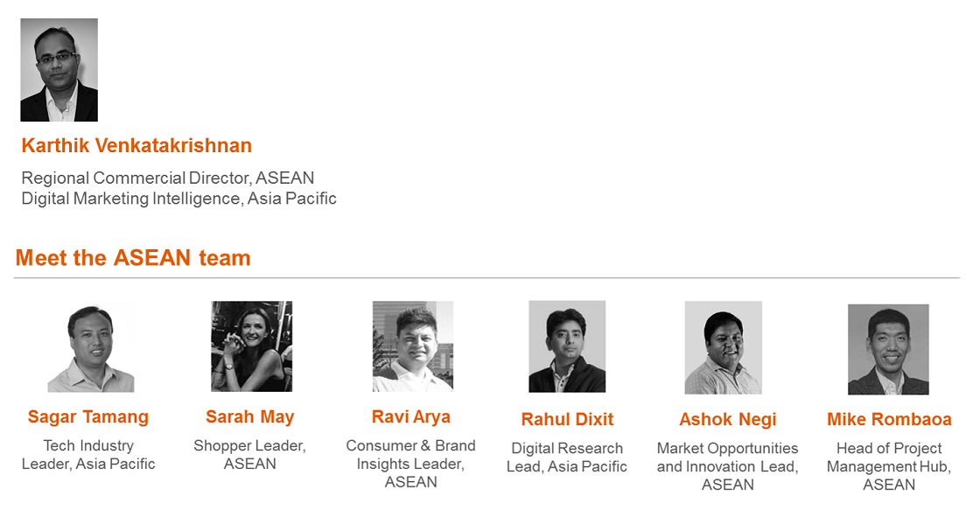Select the Ashok Negi profile photo
Screen dimensions: 980x510
(723, 347)
